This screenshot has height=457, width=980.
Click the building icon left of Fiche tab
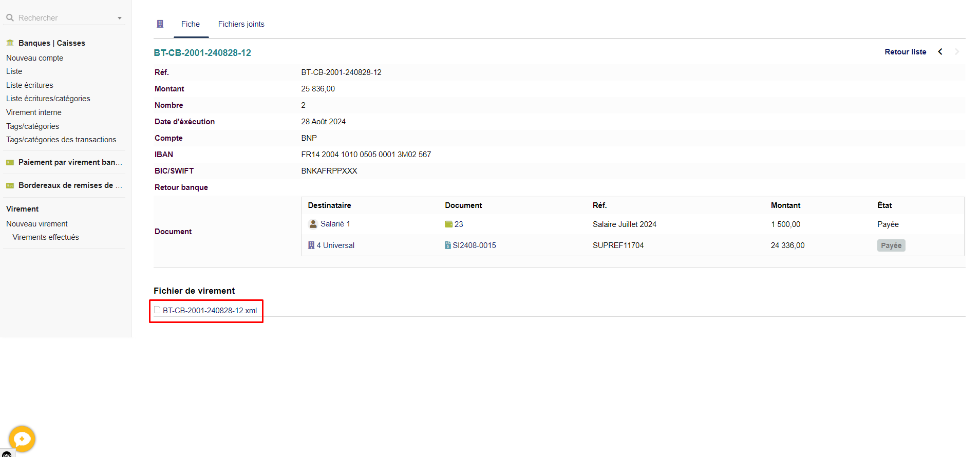point(160,24)
